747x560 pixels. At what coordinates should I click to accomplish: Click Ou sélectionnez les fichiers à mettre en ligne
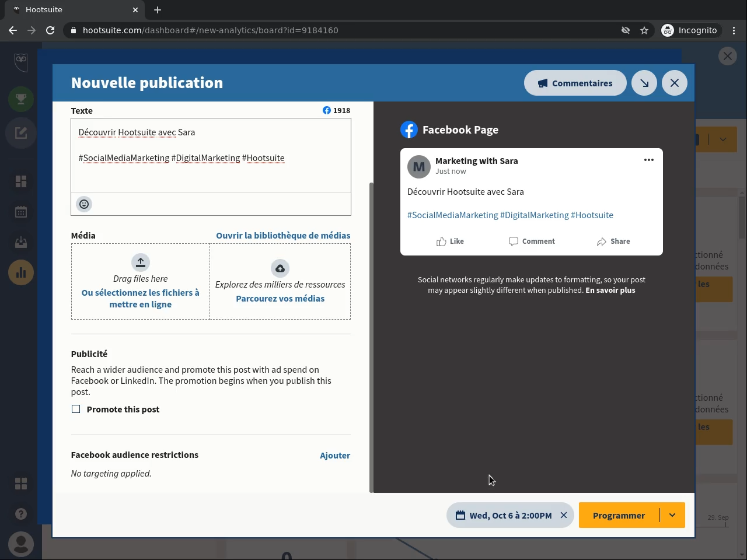point(141,299)
